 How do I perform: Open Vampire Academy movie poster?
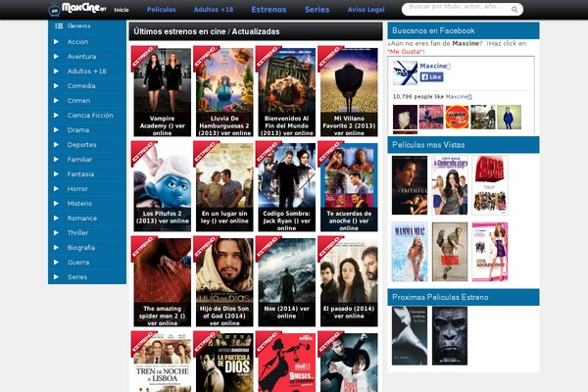[162, 92]
